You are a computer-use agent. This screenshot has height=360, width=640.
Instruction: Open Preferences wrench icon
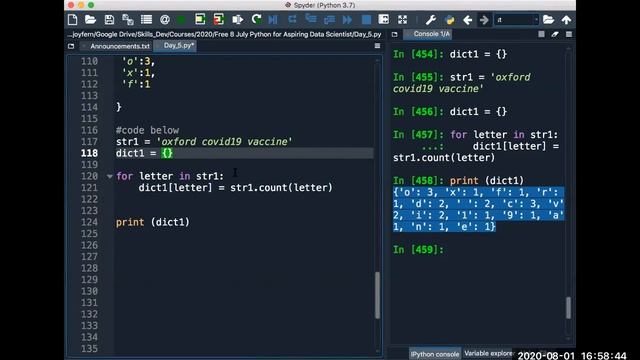(x=431, y=20)
